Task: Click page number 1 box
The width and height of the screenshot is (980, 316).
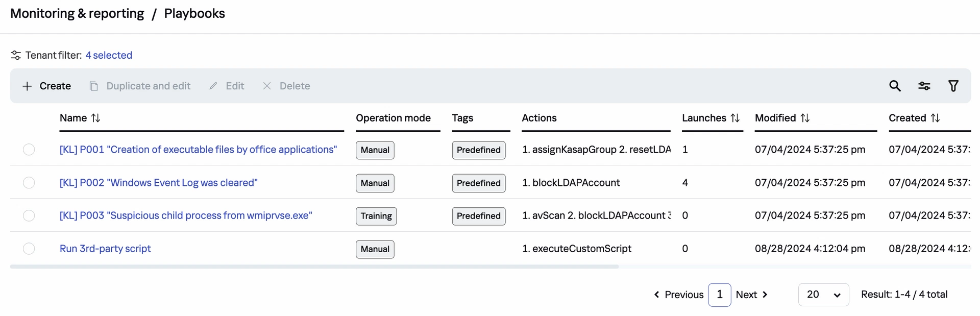Action: click(719, 295)
